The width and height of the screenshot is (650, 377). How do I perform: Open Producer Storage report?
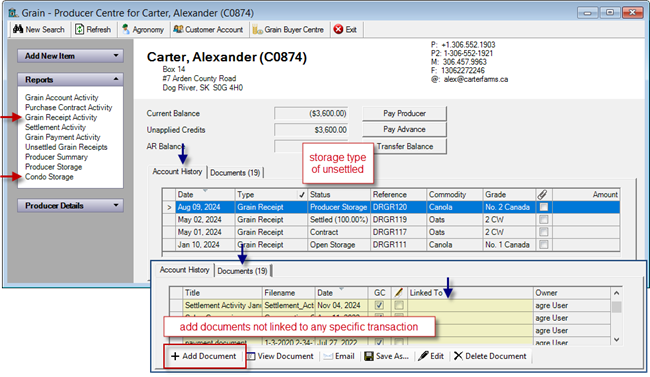click(53, 167)
